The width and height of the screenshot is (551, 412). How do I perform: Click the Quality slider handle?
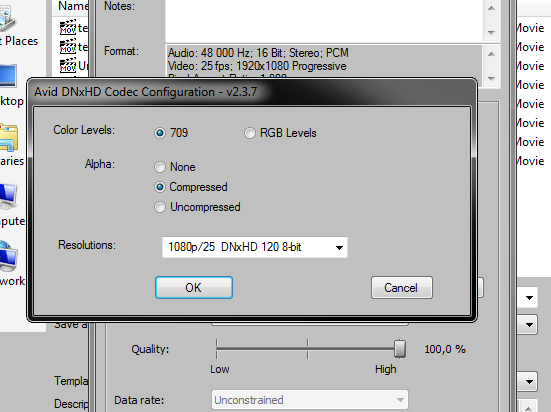click(x=400, y=349)
